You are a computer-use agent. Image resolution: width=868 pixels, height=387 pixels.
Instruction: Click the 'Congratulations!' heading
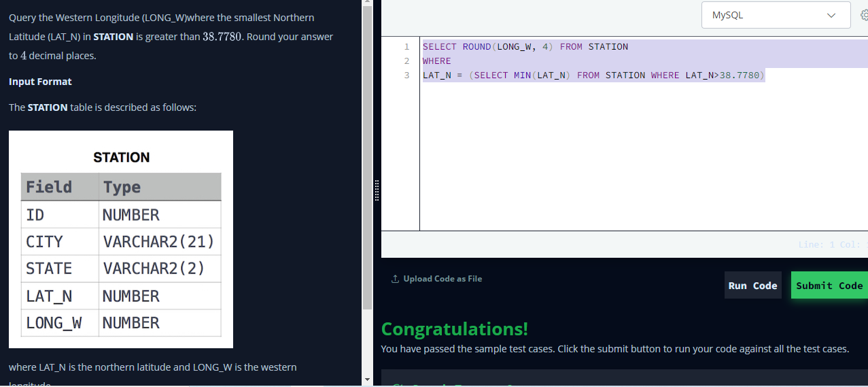click(x=454, y=329)
